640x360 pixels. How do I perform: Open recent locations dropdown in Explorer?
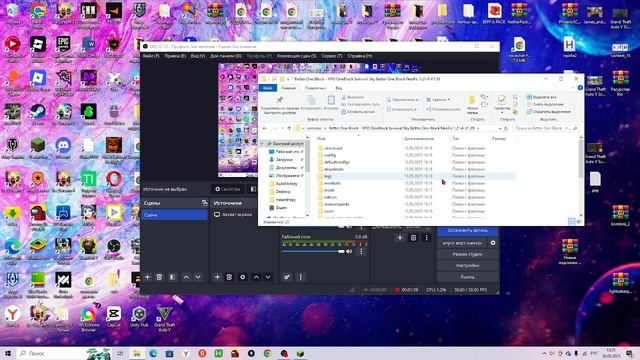pos(282,128)
